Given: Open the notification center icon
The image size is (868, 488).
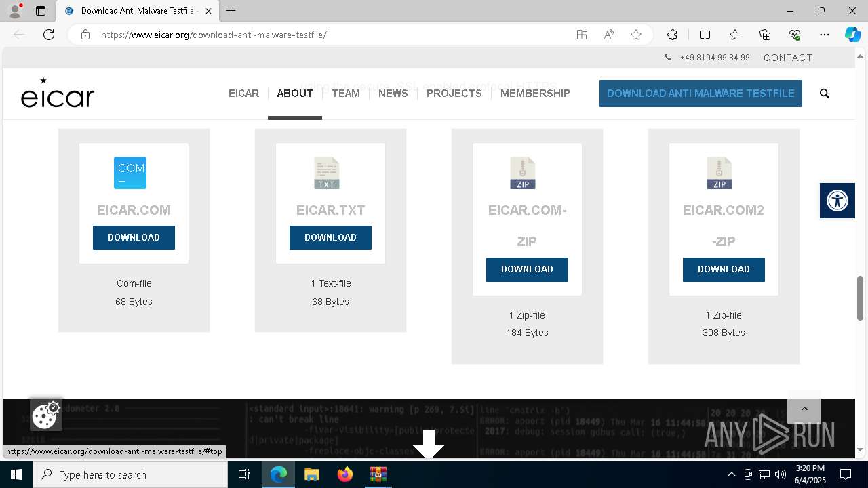Looking at the screenshot, I should 846,474.
